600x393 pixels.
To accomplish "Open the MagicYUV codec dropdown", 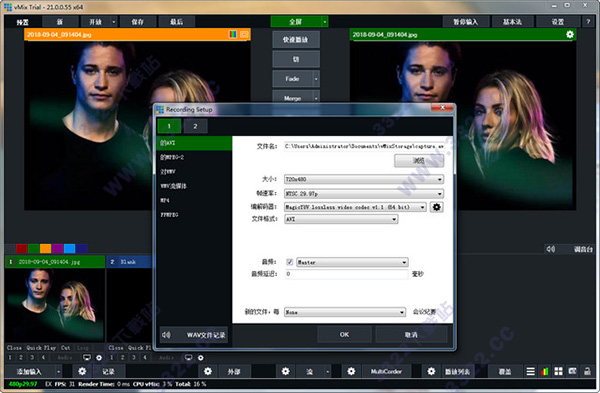I will (355, 207).
